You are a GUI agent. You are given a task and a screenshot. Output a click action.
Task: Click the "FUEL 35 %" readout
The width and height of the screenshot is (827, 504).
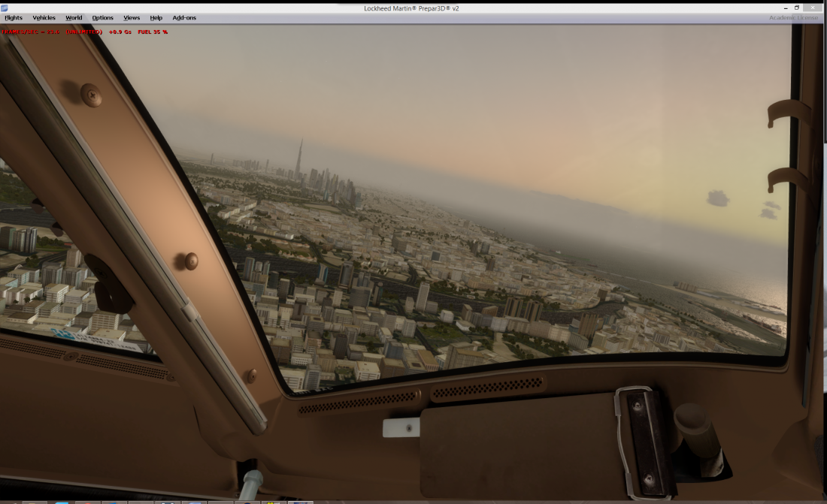click(153, 32)
